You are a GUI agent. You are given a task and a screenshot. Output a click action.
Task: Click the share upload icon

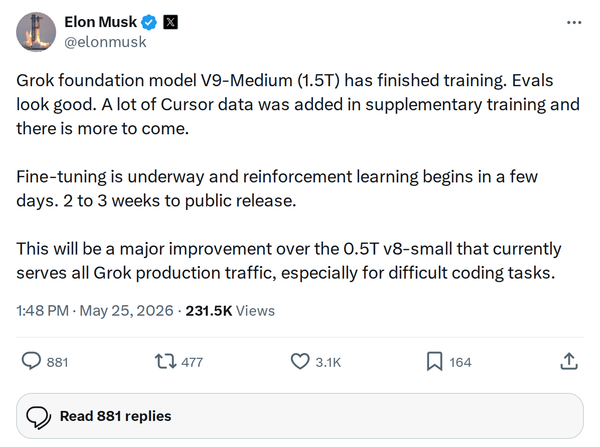coord(569,361)
